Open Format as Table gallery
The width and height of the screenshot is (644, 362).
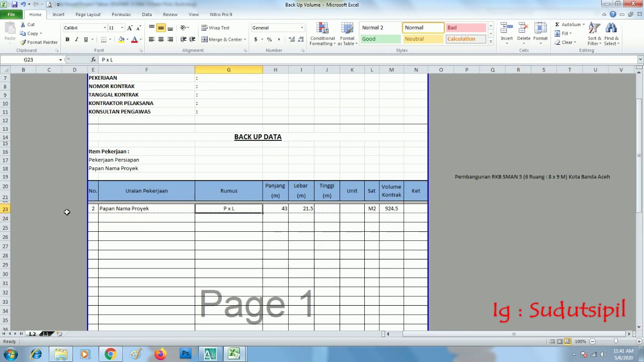tap(347, 34)
